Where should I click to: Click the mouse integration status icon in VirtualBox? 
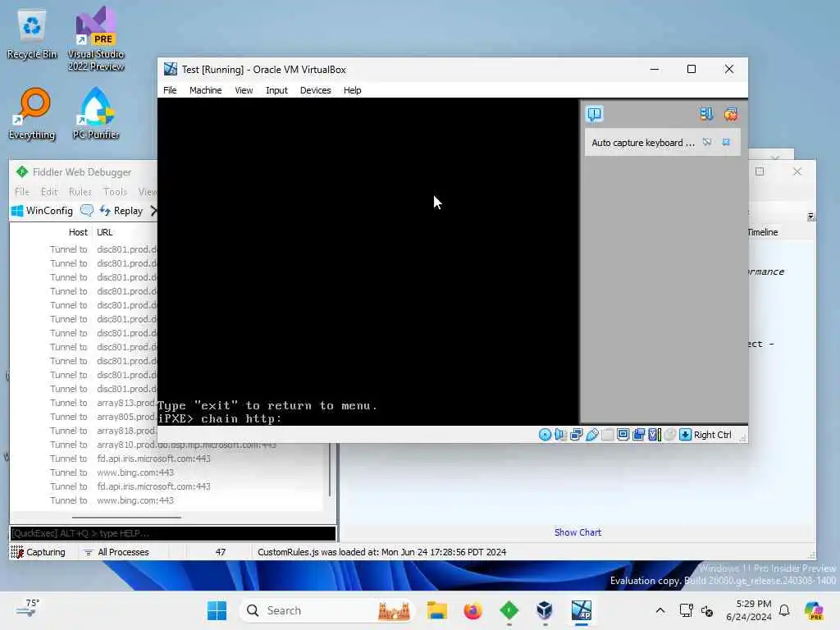coord(669,435)
